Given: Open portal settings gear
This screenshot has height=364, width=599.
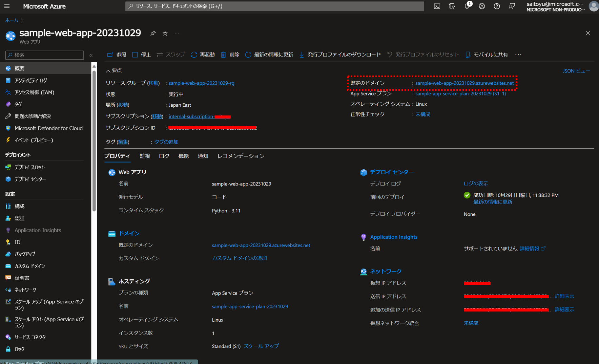Looking at the screenshot, I should [482, 6].
